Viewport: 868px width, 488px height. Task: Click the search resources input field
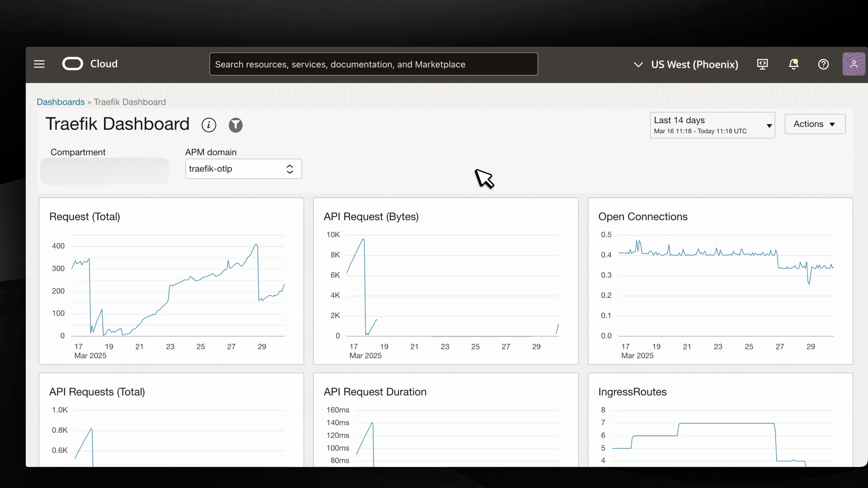coord(373,64)
